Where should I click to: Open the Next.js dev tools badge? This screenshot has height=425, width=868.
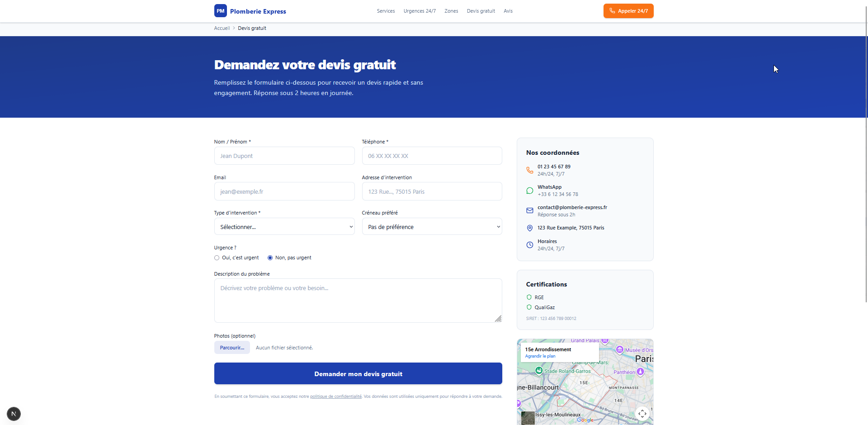coord(14,414)
